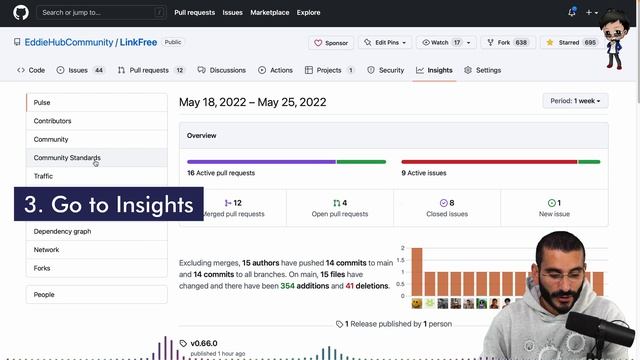
Task: Open the Settings tab
Action: [x=482, y=70]
